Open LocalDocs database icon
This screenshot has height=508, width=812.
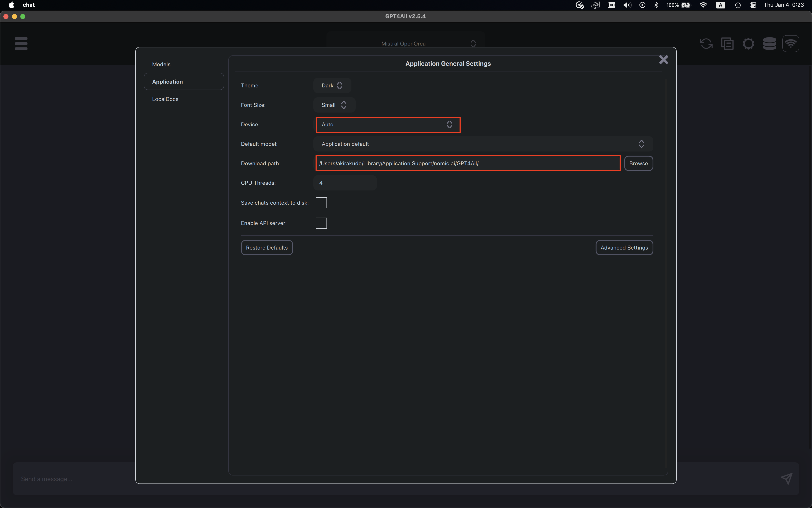pyautogui.click(x=769, y=44)
